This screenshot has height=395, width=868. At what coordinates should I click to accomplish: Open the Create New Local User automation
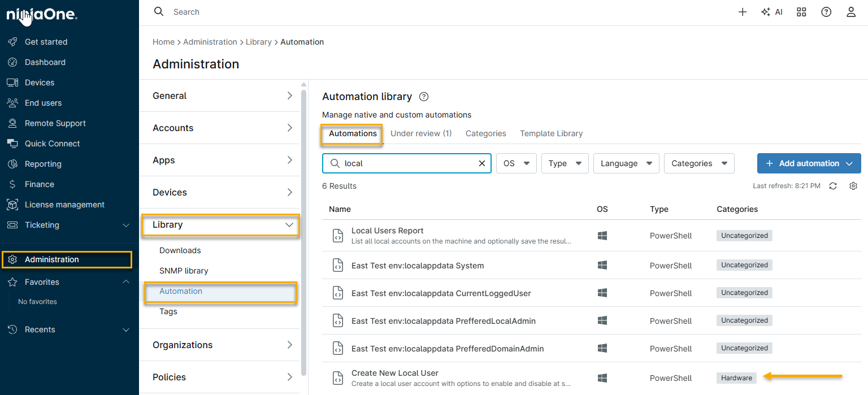[x=394, y=373]
